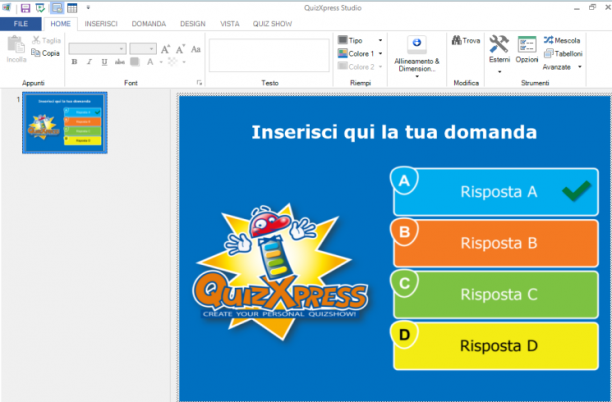Select slide 1 thumbnail
612x402 pixels.
click(x=65, y=123)
